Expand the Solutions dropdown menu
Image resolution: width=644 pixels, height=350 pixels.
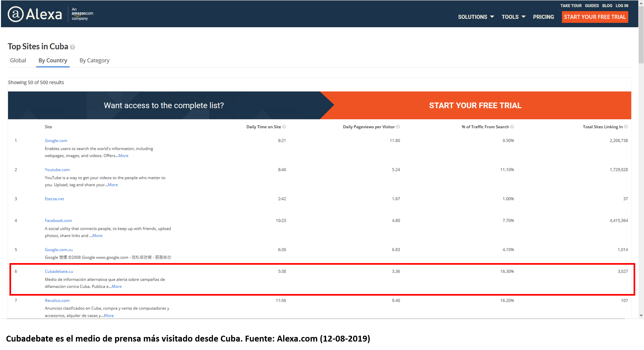pos(476,17)
